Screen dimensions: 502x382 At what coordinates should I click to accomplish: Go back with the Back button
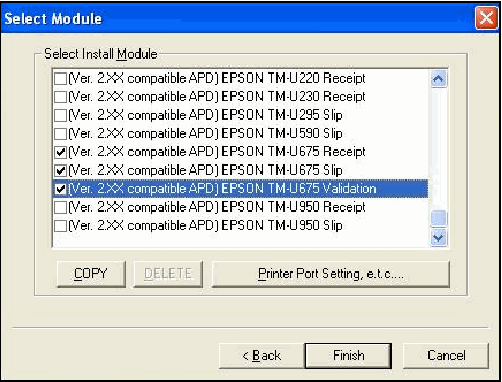[262, 356]
